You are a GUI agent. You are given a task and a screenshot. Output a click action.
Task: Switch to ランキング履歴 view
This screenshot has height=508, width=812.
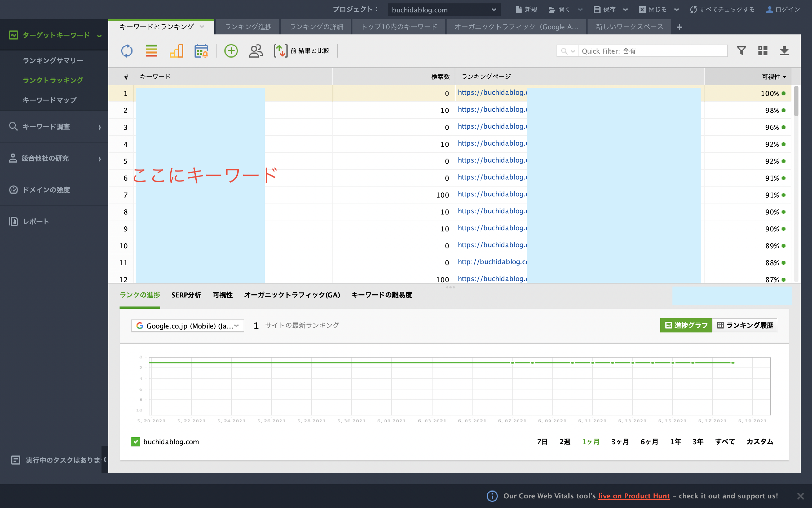click(745, 325)
